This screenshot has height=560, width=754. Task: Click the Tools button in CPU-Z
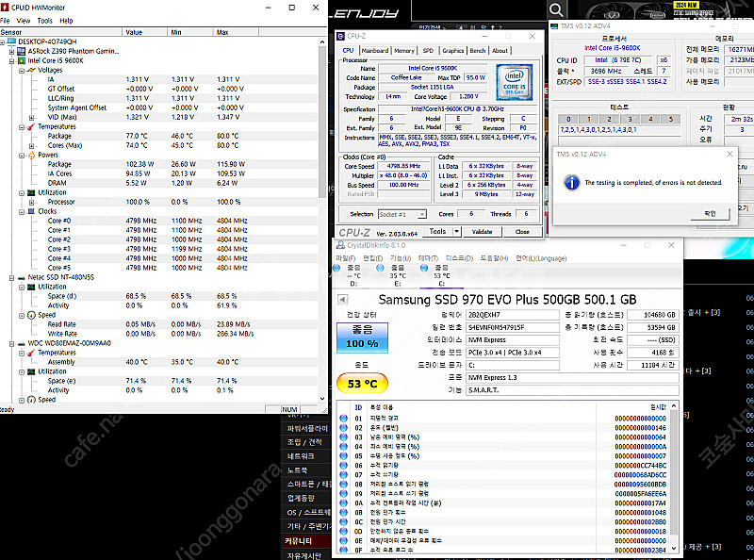click(437, 231)
